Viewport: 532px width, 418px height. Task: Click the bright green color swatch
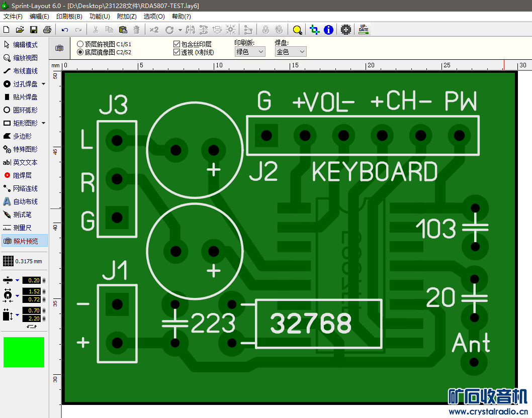coord(24,352)
